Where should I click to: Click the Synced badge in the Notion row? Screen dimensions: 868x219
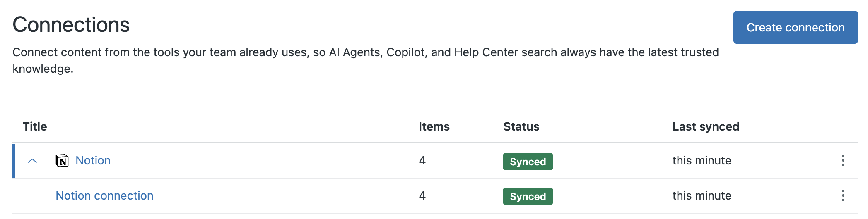(x=528, y=162)
